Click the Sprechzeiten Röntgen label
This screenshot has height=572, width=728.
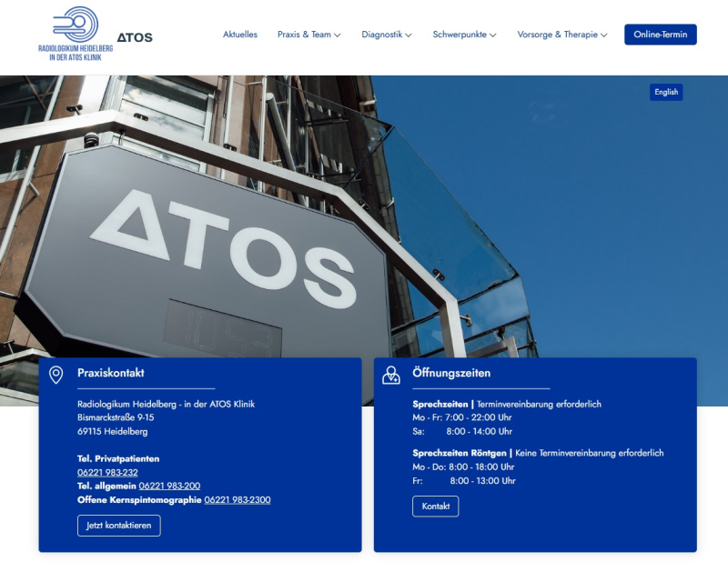(460, 453)
